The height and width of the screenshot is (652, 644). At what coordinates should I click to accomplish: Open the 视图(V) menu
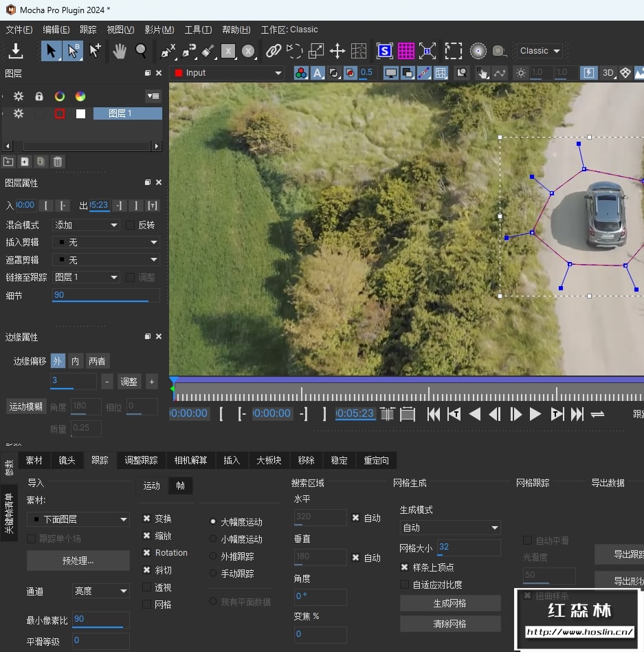120,30
